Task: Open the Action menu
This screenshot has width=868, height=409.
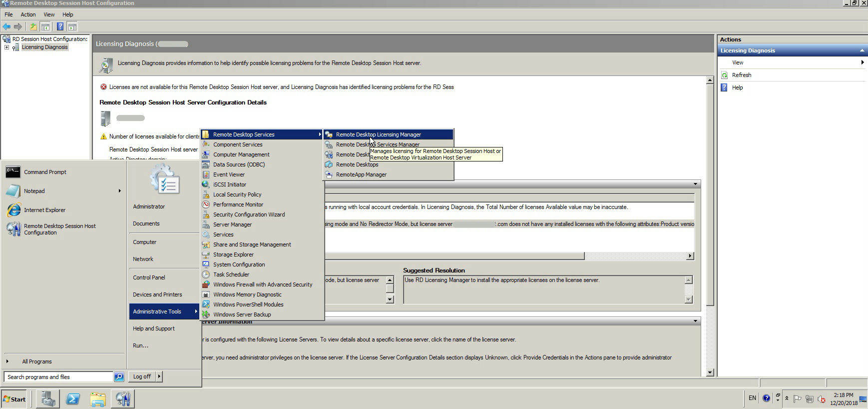Action: pyautogui.click(x=28, y=14)
